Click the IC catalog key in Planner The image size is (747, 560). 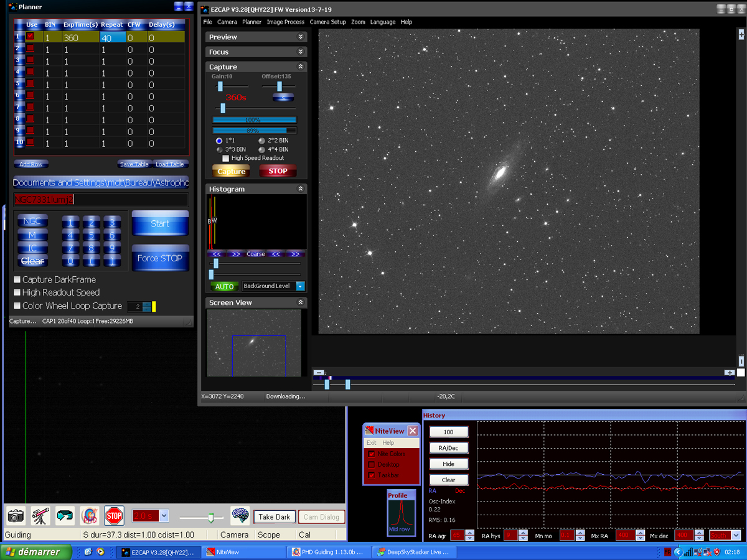tap(32, 248)
